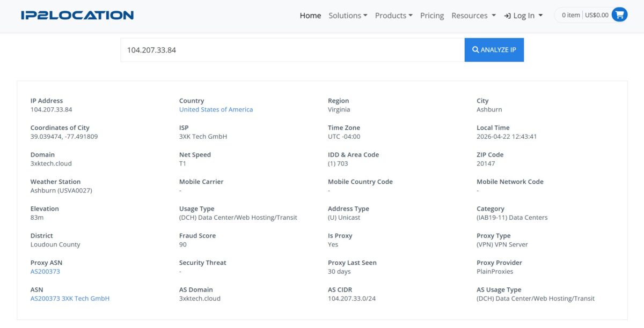Select the Local Time 2026-04-22 12:43:41
Screen dimensions: 644x328
507,137
